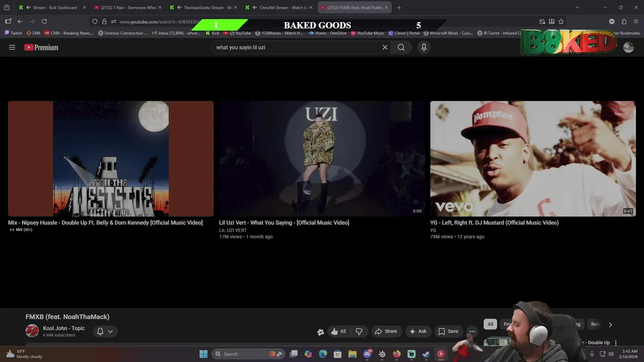The height and width of the screenshot is (362, 644).
Task: Like the FMXB video
Action: tap(339, 331)
